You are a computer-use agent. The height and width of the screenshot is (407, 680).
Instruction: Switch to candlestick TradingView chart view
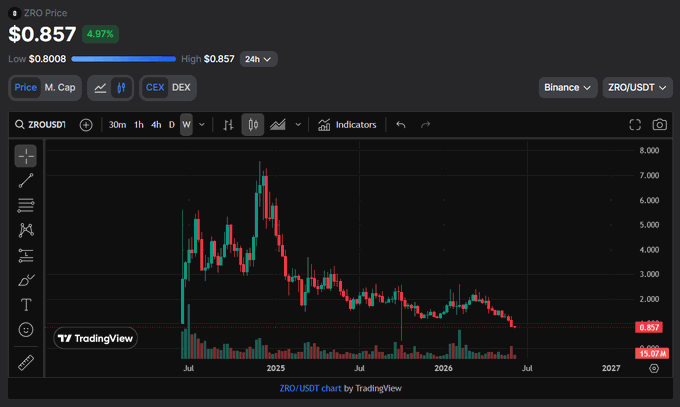pos(121,88)
